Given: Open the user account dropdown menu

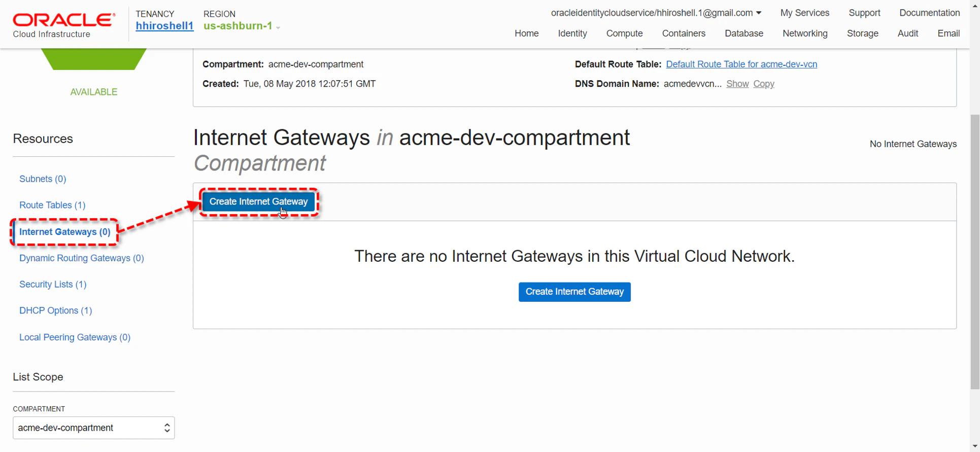Looking at the screenshot, I should [656, 13].
